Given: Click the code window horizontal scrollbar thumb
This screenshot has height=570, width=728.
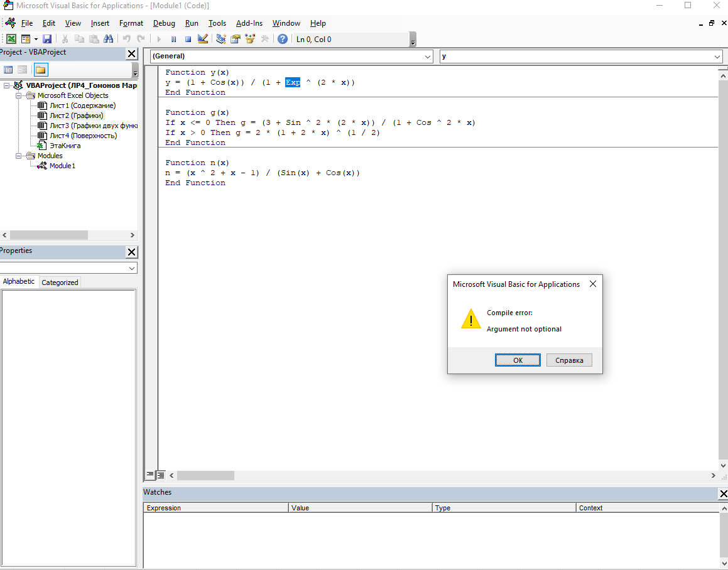Looking at the screenshot, I should coord(205,475).
